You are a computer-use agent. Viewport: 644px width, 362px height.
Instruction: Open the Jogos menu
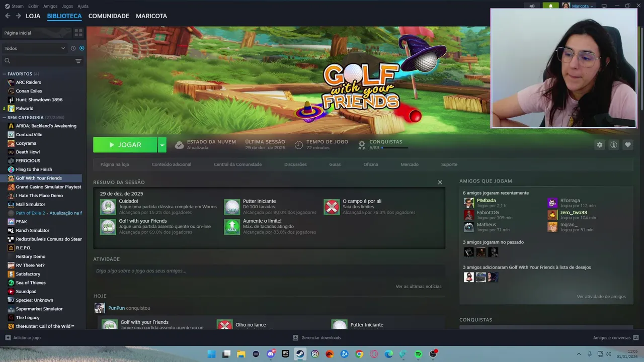tap(67, 6)
